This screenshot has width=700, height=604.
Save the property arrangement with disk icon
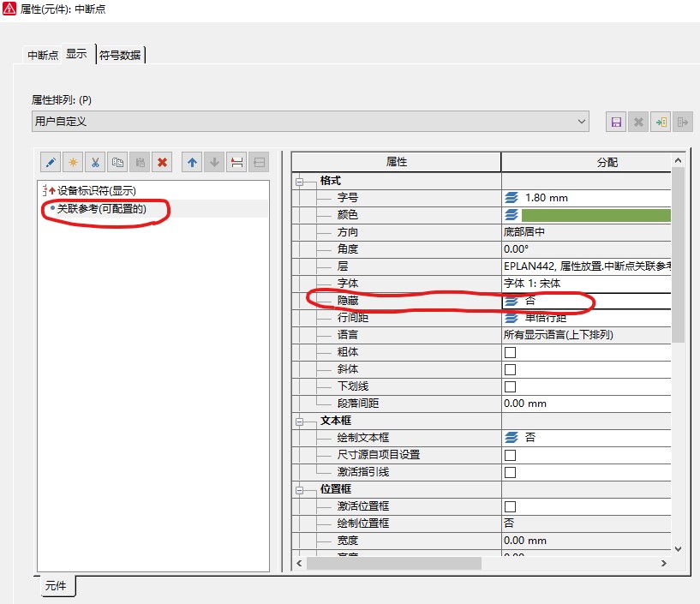click(x=615, y=122)
